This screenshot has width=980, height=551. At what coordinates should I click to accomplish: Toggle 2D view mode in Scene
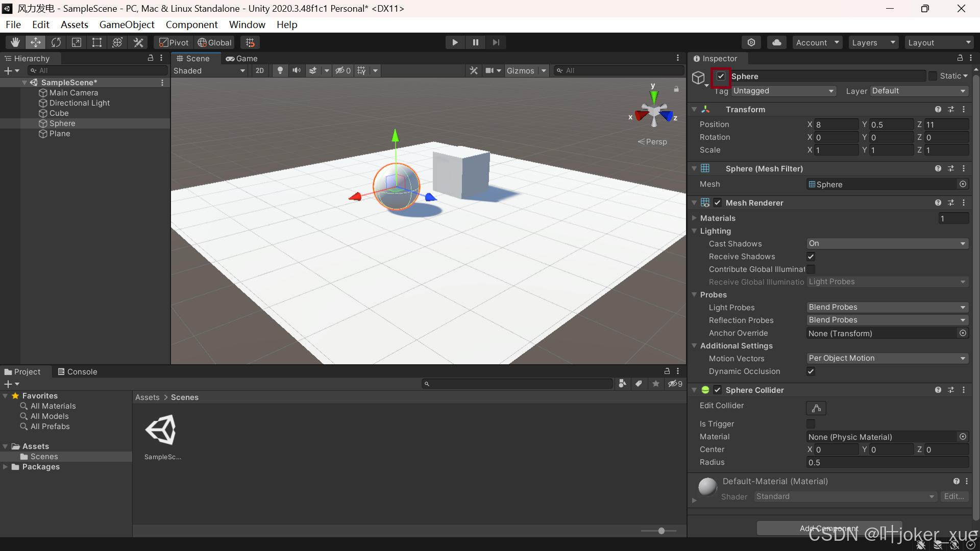(259, 70)
